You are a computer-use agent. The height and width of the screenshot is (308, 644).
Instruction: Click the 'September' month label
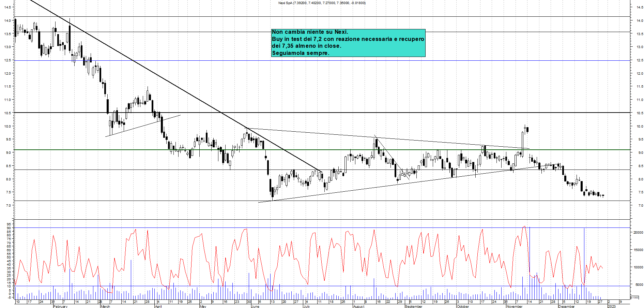pyautogui.click(x=414, y=306)
